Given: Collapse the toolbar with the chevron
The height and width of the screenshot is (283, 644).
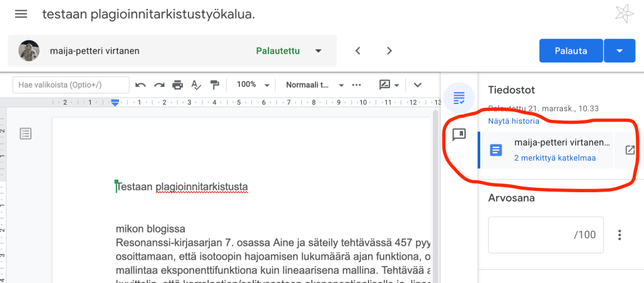Looking at the screenshot, I should tap(417, 84).
